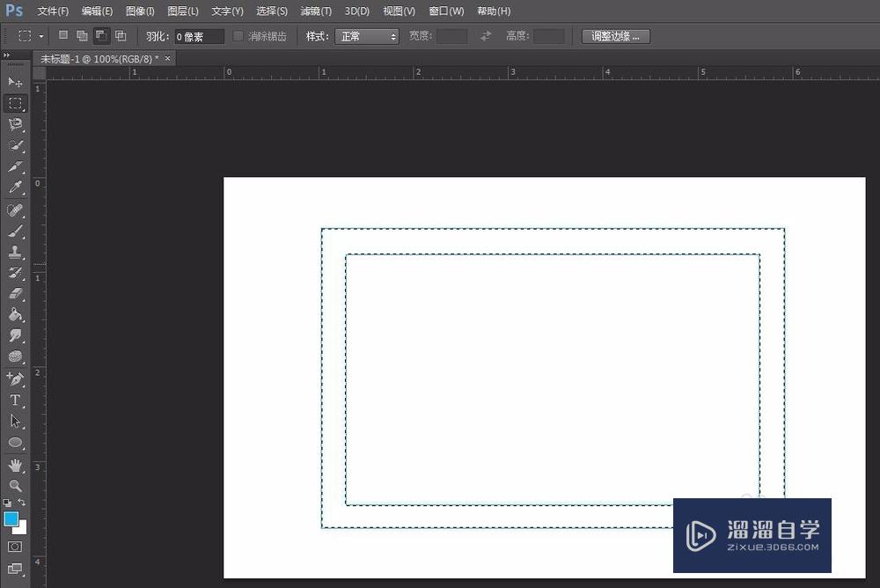Open the 窗口(W) menu
Viewport: 880px width, 588px height.
[x=446, y=11]
